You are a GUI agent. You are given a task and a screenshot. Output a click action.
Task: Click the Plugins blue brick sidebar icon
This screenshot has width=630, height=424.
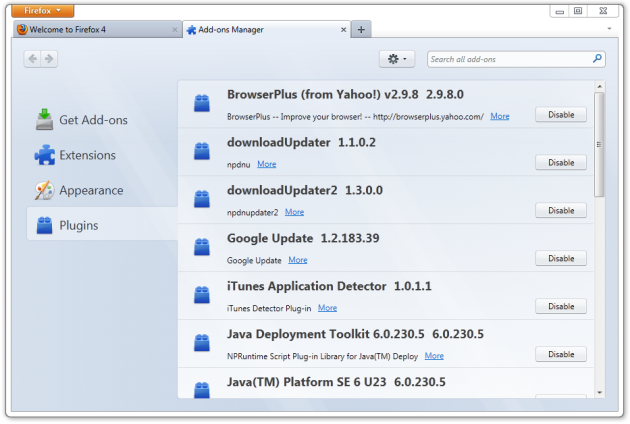44,225
